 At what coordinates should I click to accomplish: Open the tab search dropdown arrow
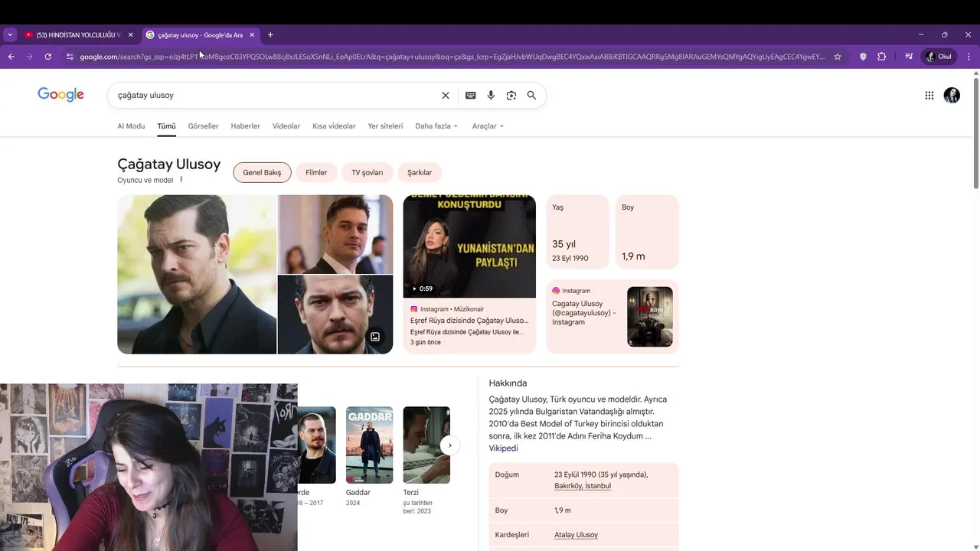pos(10,34)
